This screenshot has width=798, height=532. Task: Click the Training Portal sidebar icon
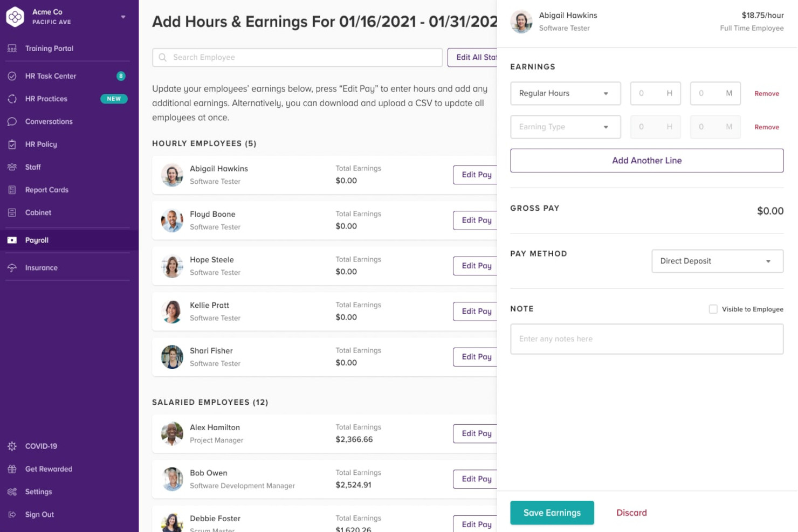12,49
